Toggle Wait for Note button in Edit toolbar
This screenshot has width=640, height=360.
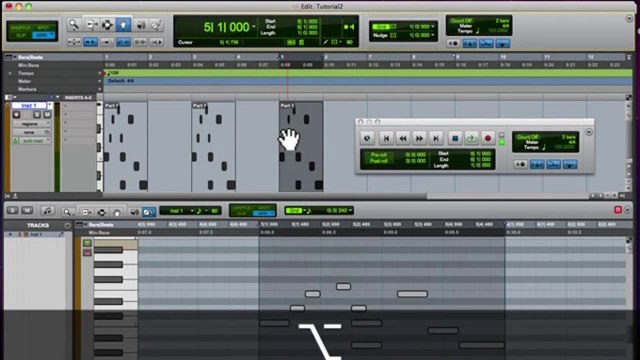coord(453,43)
